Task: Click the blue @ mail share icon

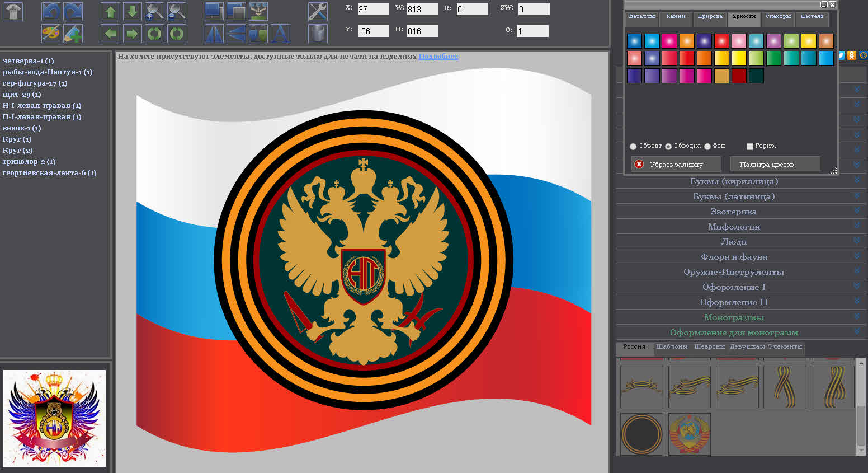Action: click(863, 55)
